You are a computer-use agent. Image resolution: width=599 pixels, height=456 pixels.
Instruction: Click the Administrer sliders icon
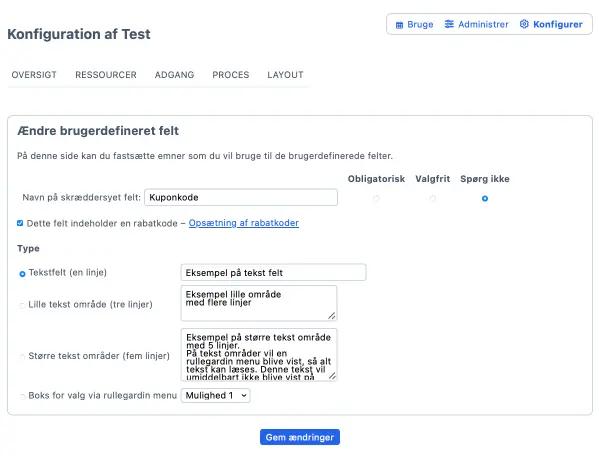tap(449, 24)
